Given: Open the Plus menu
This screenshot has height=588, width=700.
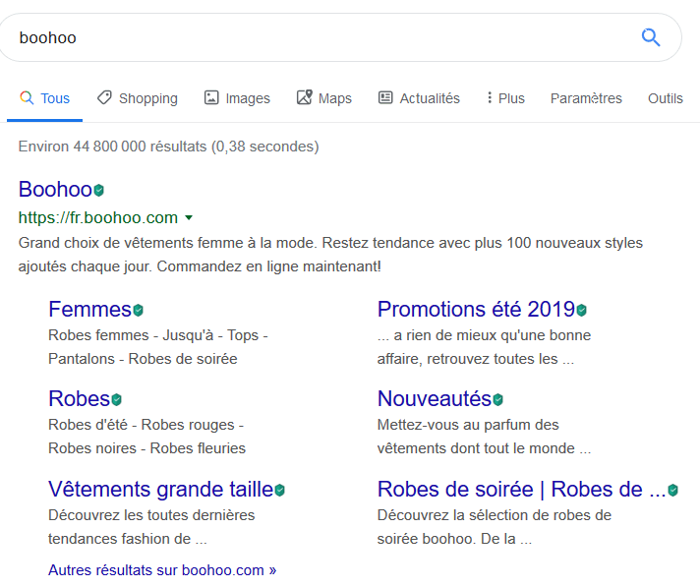Looking at the screenshot, I should coord(505,98).
